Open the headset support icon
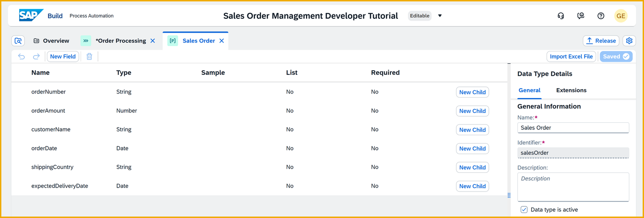 (x=561, y=16)
